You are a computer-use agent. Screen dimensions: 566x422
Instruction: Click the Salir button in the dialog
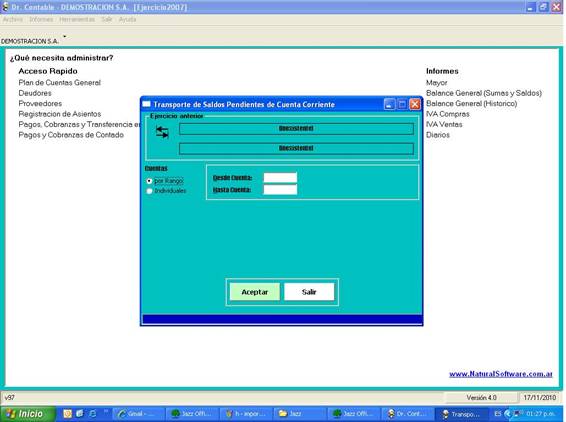[309, 292]
